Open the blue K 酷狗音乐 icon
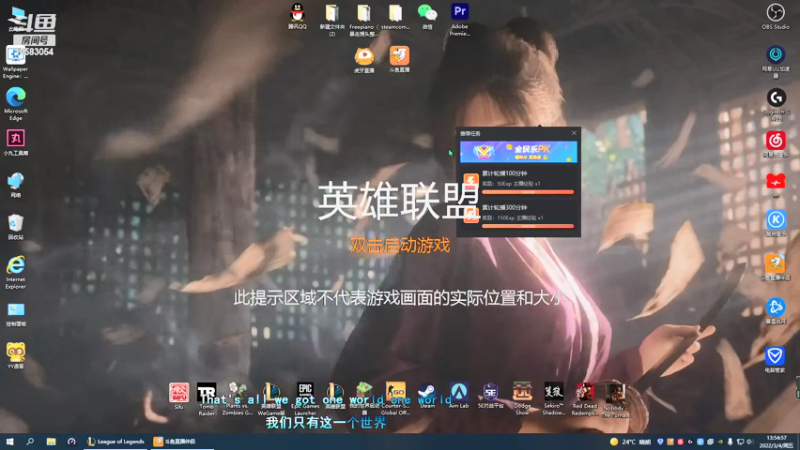The image size is (800, 450). pyautogui.click(x=776, y=223)
